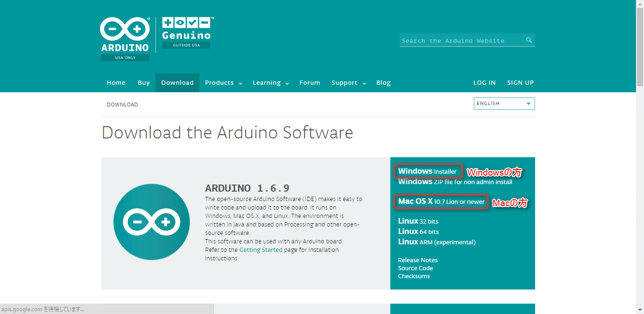The width and height of the screenshot is (644, 314).
Task: Expand the Learning menu
Action: coord(271,83)
